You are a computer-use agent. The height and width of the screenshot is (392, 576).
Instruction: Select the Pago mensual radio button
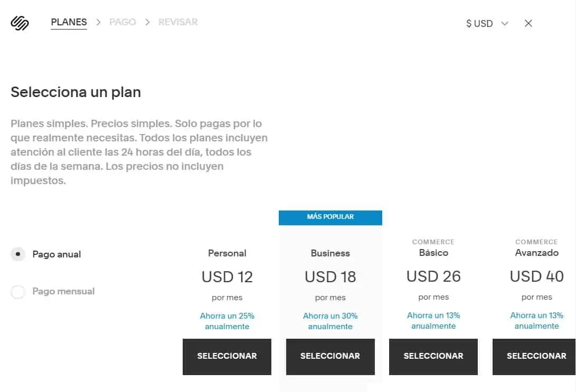[x=18, y=292]
